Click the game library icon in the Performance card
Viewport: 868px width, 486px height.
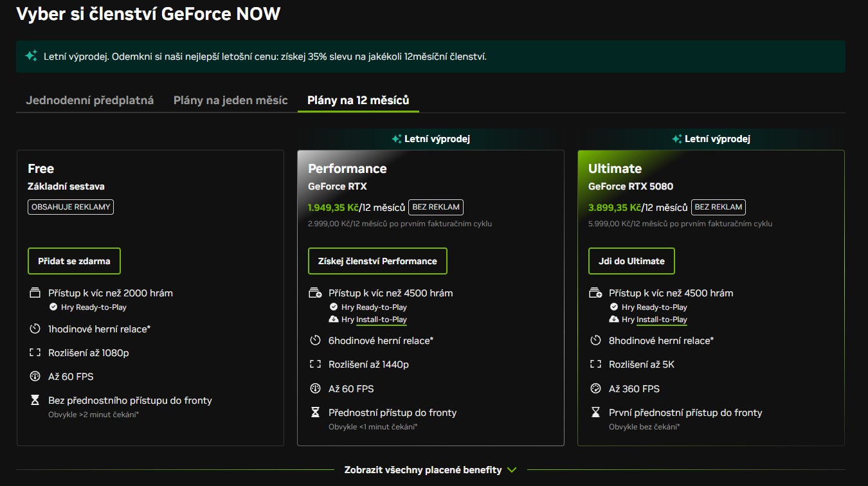coord(316,293)
